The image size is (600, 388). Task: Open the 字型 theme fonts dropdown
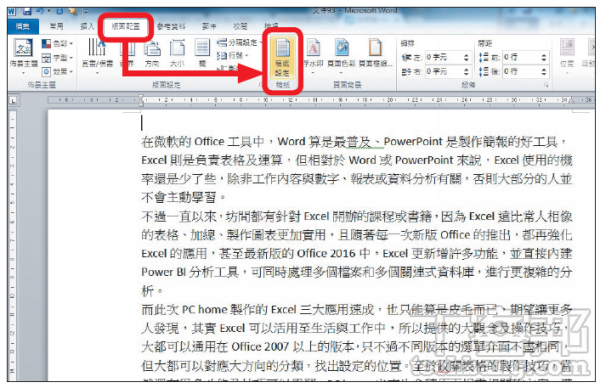click(x=57, y=58)
